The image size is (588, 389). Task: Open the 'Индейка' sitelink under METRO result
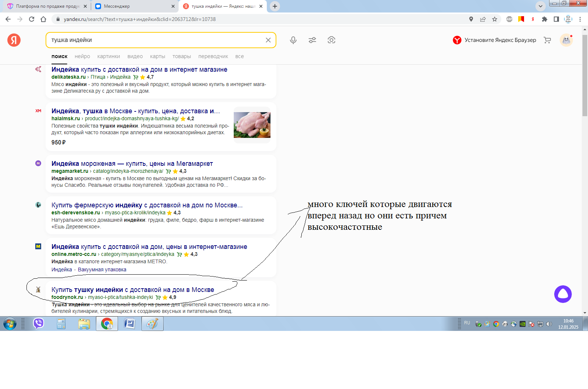tap(62, 270)
